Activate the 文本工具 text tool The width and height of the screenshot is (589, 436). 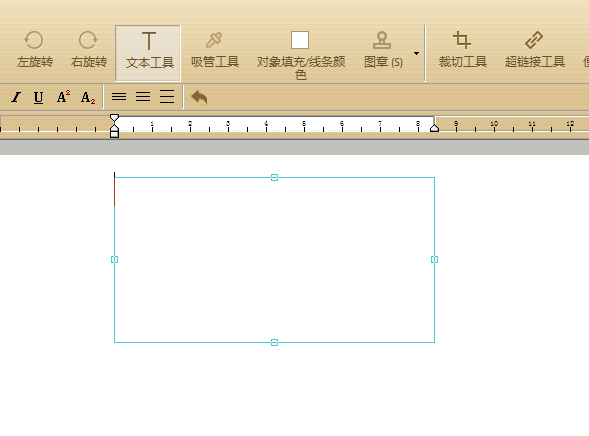[148, 53]
